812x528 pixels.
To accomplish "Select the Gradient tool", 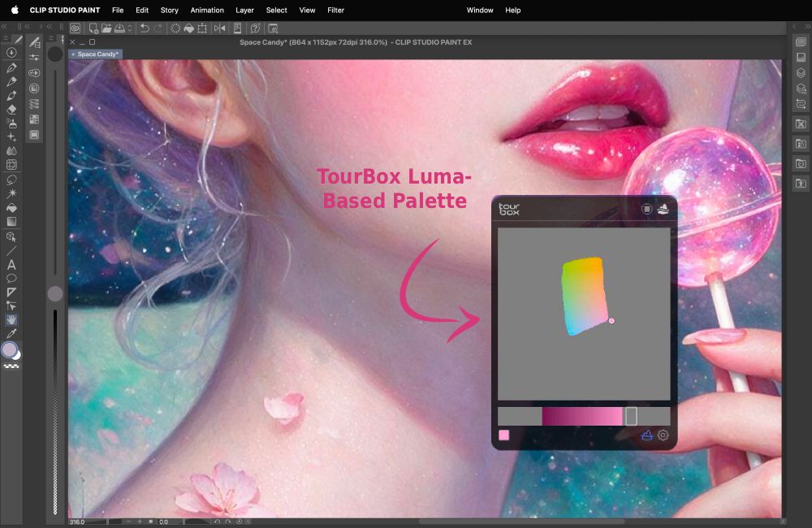I will [x=11, y=221].
